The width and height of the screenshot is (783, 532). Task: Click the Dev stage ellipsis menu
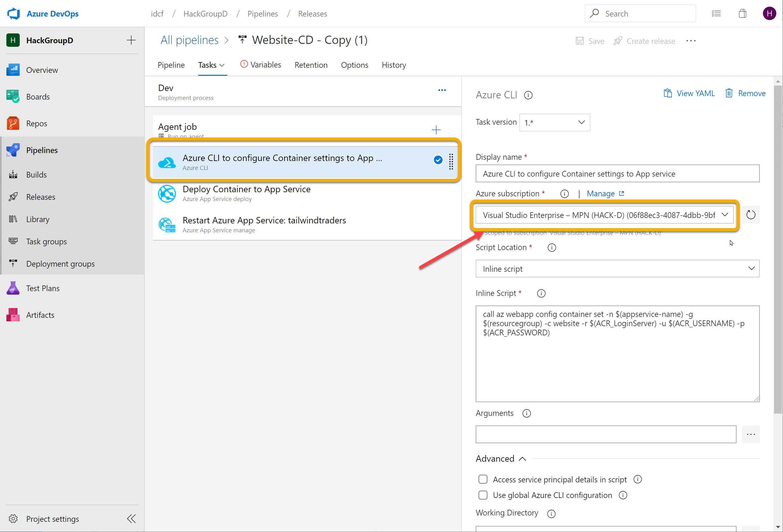pyautogui.click(x=442, y=90)
